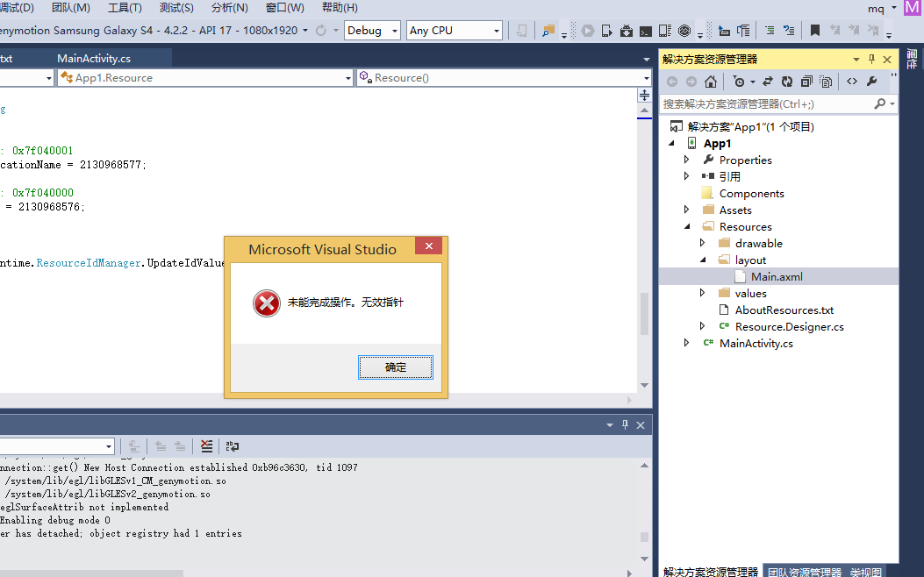Click the gray start play hexagon icon

588,31
